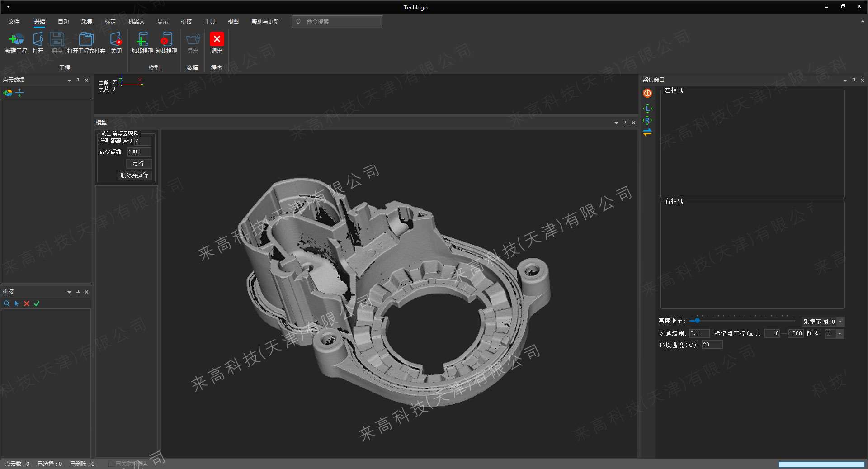Select the left camera L icon
Screen dimensions: 868x469
pos(647,109)
